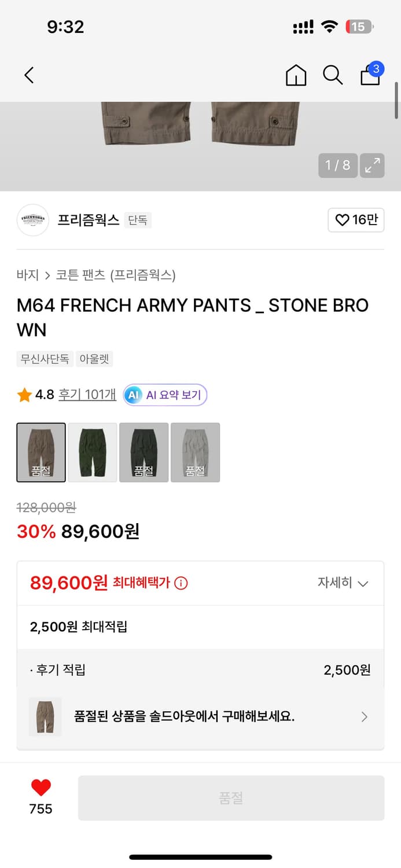Toggle the brand favorite heart showing 16만
The height and width of the screenshot is (868, 401).
pos(355,220)
